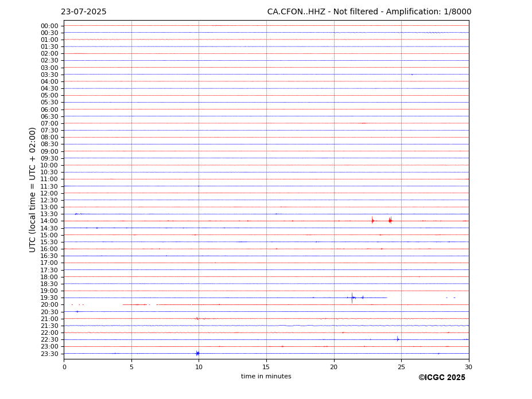
Task: Select the 06:30 row label
Action: point(49,116)
